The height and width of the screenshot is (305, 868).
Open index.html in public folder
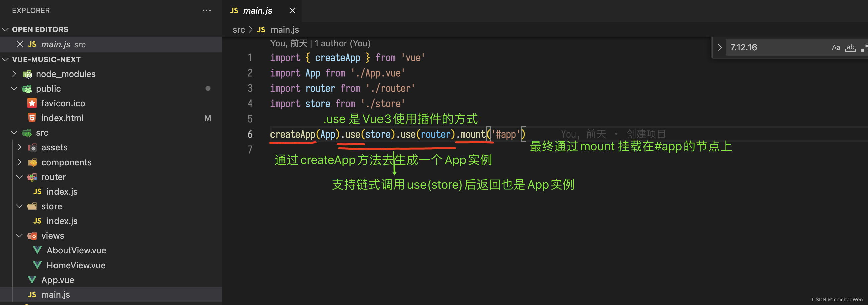click(62, 118)
